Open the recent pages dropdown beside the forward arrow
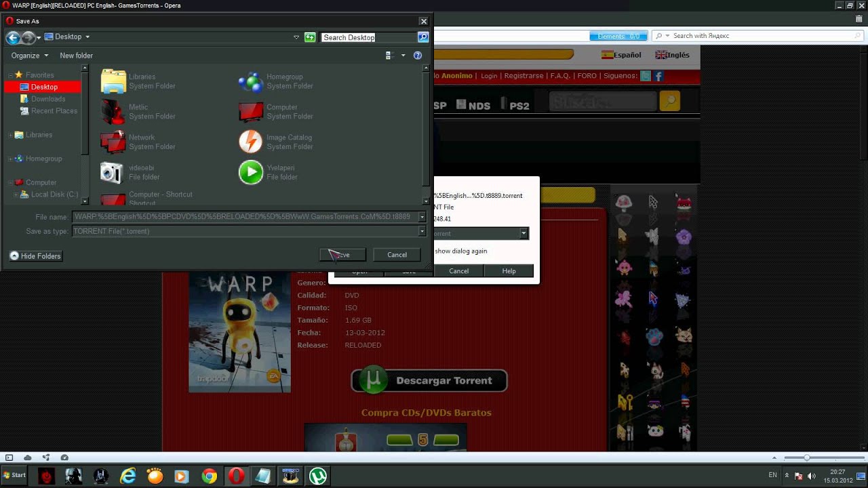This screenshot has height=488, width=868. point(39,37)
